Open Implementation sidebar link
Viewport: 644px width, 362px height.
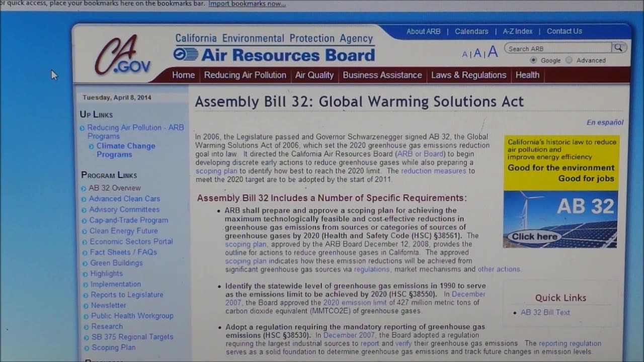tap(116, 284)
